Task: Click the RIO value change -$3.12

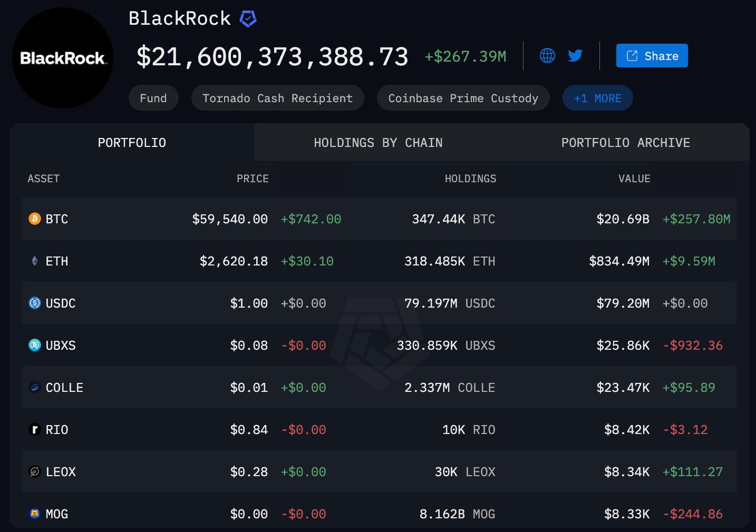Action: 685,430
